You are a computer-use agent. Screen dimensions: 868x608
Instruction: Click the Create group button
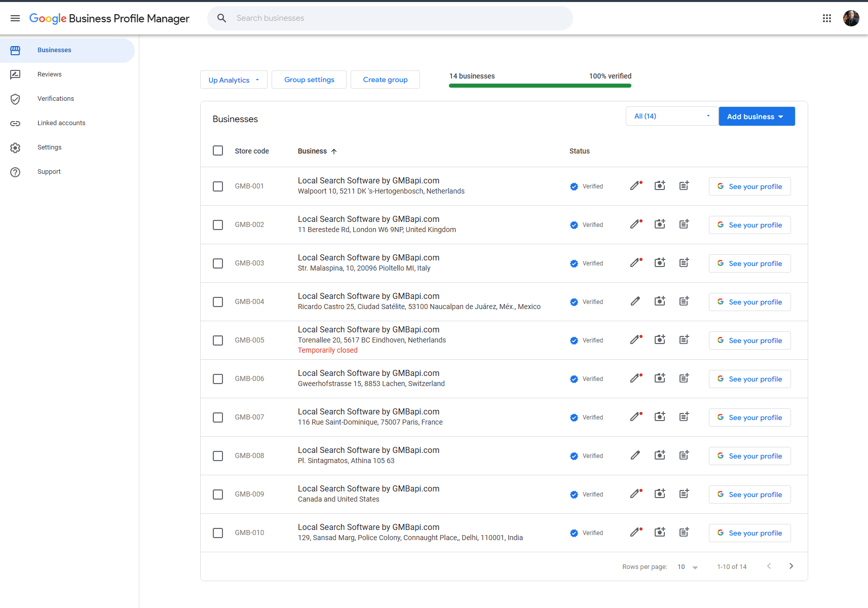pos(385,80)
